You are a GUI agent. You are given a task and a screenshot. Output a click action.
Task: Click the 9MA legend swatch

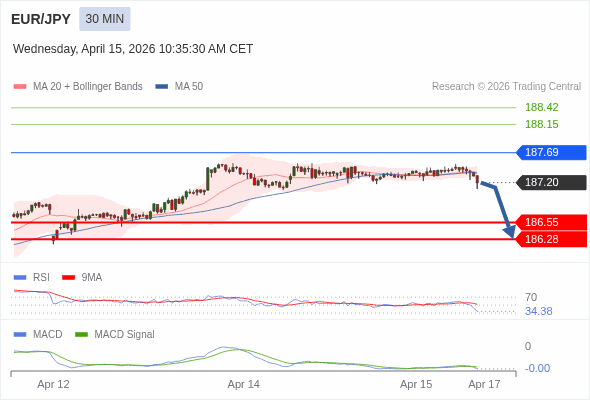coord(68,278)
